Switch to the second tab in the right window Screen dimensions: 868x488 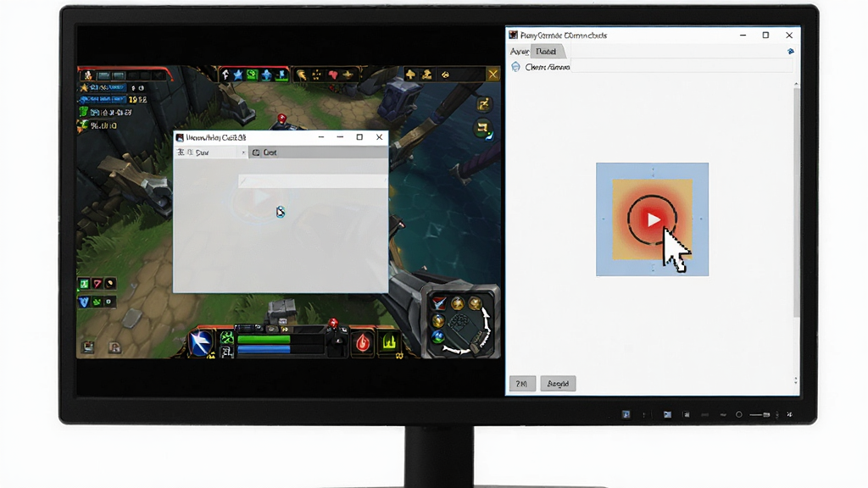click(547, 52)
